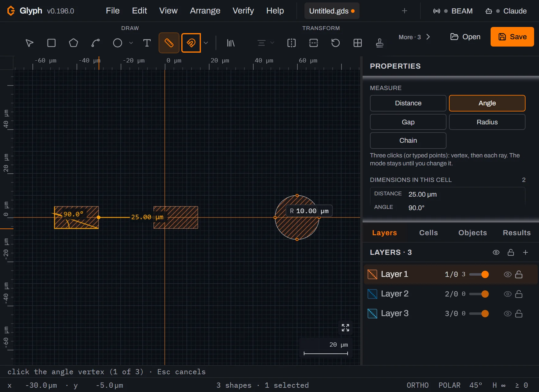Toggle visibility of Layer 2
Image resolution: width=539 pixels, height=392 pixels.
pyautogui.click(x=508, y=294)
